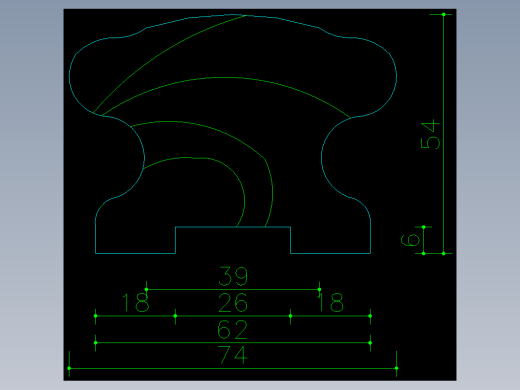Select the left 18 dimension value
The image size is (520, 390).
[x=135, y=303]
